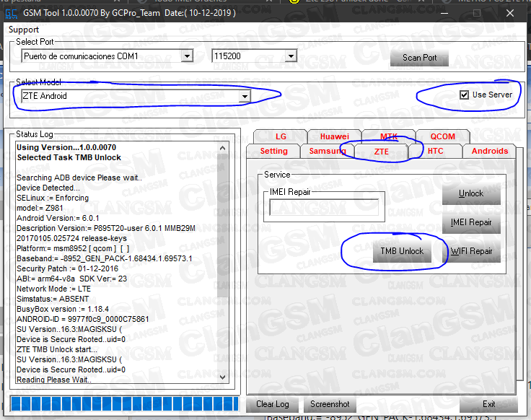Click the 'ZTE TMB Unlock start...' log line

[56, 349]
